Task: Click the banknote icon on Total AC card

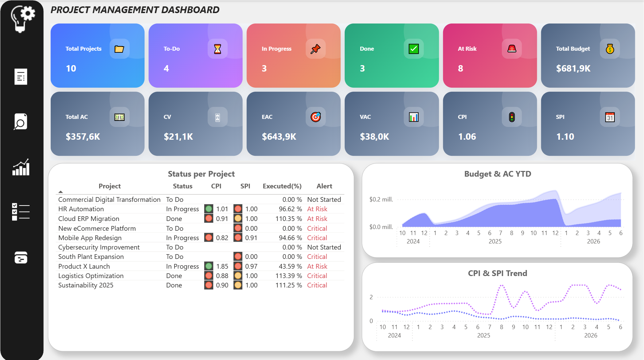Action: pos(119,117)
